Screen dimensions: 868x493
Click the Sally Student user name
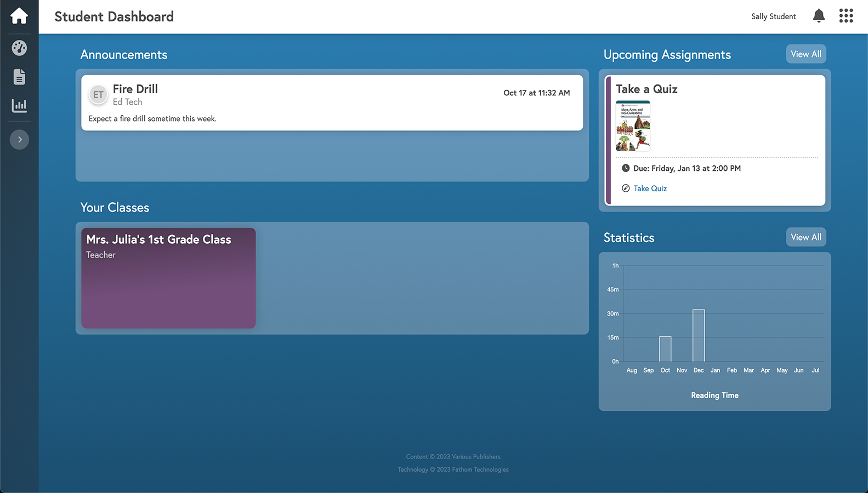tap(773, 16)
